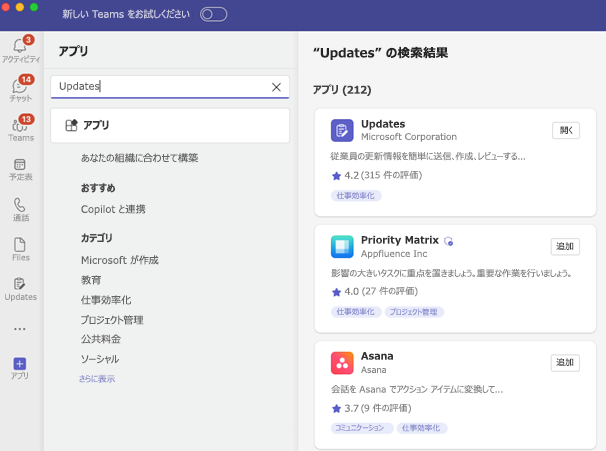Screen dimensions: 606x451
Task: Click 仕事効率化 tag on Updates card
Action: point(356,196)
